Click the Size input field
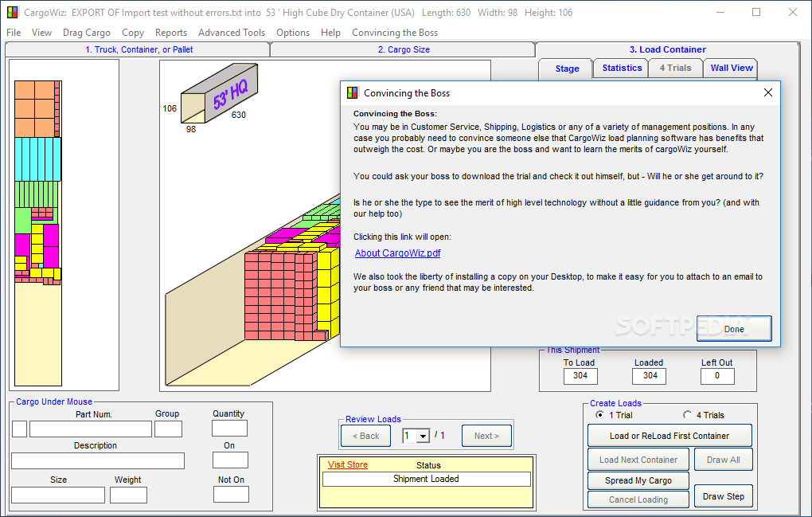 58,495
